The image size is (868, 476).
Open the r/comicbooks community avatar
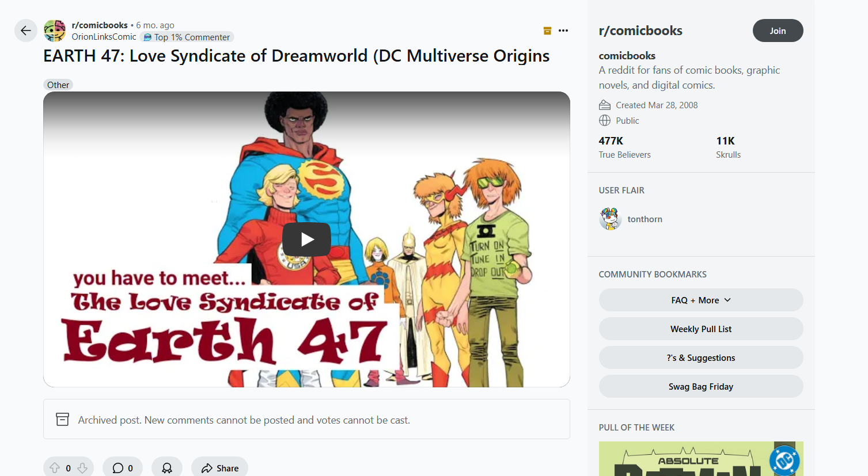click(x=55, y=31)
